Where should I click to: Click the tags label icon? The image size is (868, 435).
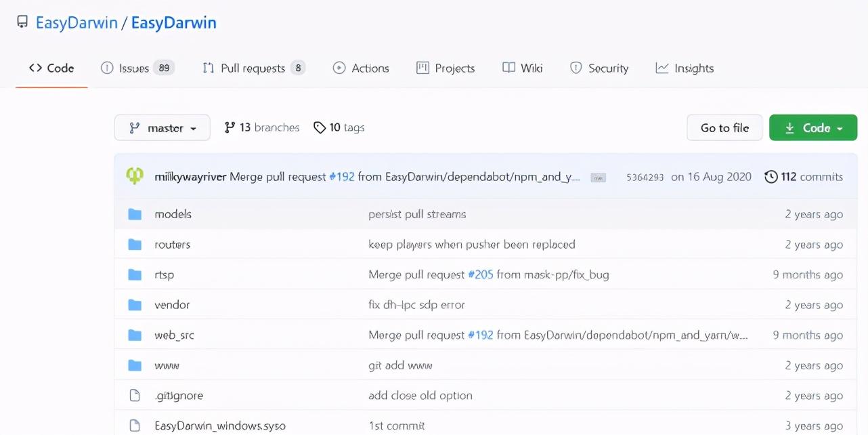tap(320, 127)
